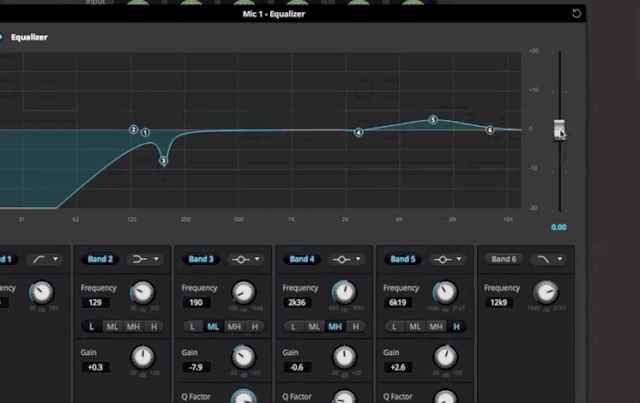
Task: Enable Band 6
Action: pos(504,259)
